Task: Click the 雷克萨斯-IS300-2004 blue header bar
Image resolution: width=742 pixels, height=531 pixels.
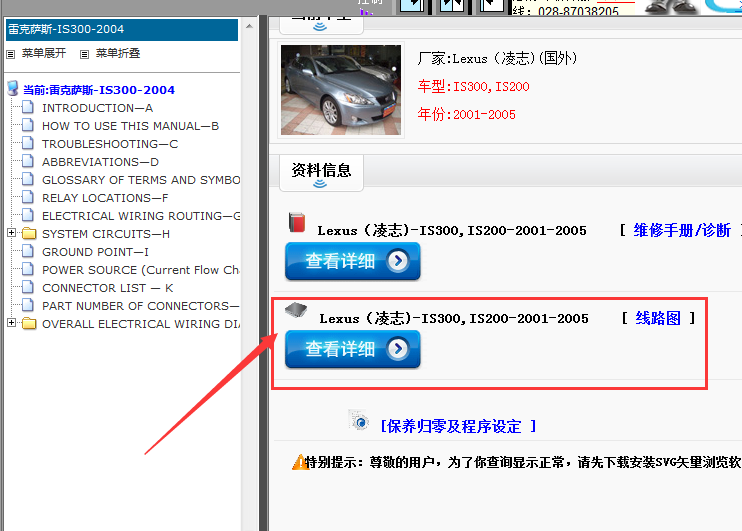Action: (122, 29)
